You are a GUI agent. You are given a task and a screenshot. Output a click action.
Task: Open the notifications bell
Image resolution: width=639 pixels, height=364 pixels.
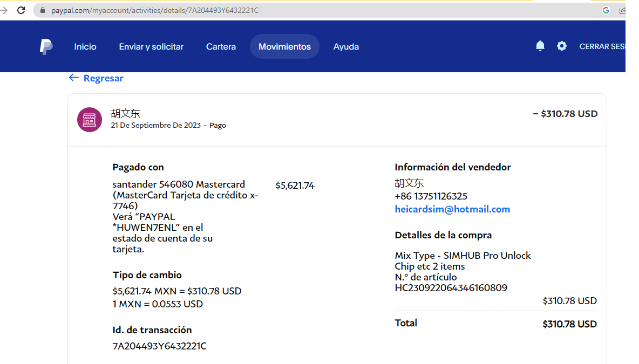[x=540, y=46]
